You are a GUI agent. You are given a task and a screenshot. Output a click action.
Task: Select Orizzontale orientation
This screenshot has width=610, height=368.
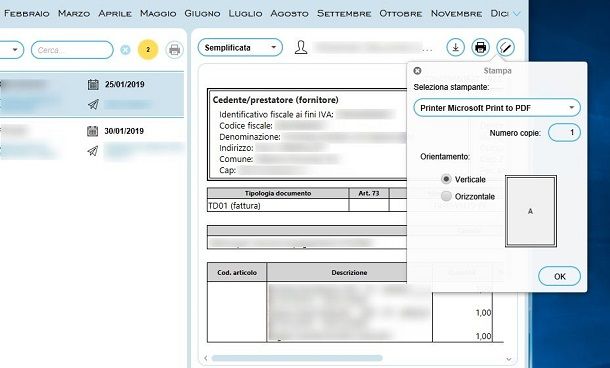coord(446,196)
